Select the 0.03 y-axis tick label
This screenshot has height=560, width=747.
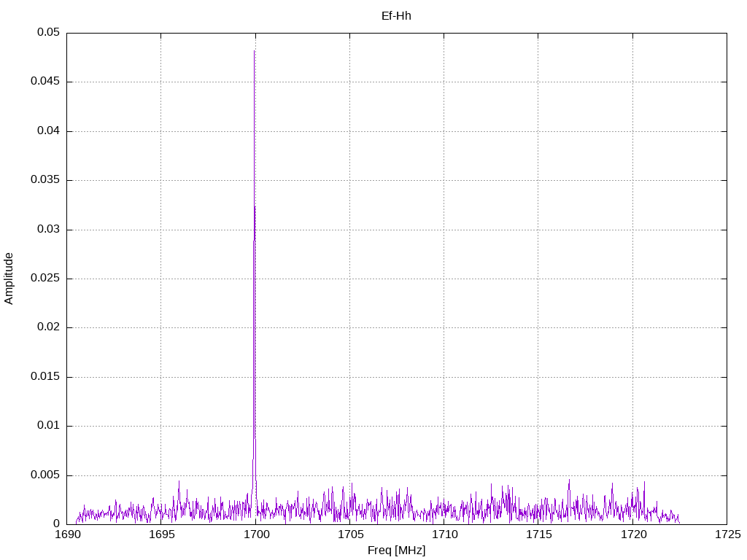pos(48,230)
